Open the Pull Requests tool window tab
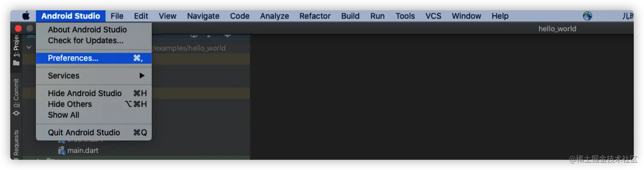Image resolution: width=644 pixels, height=170 pixels. [16, 144]
